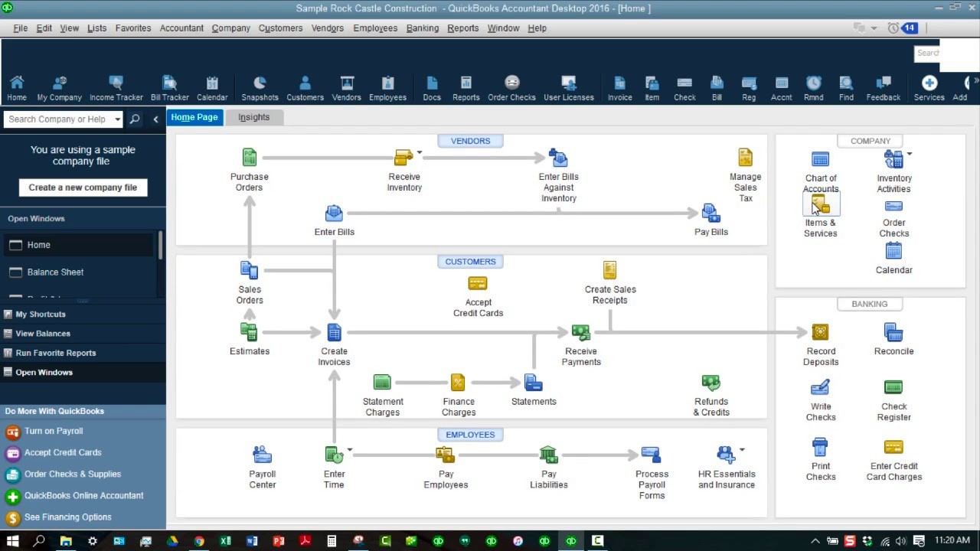Click the Estimates icon

(x=249, y=332)
